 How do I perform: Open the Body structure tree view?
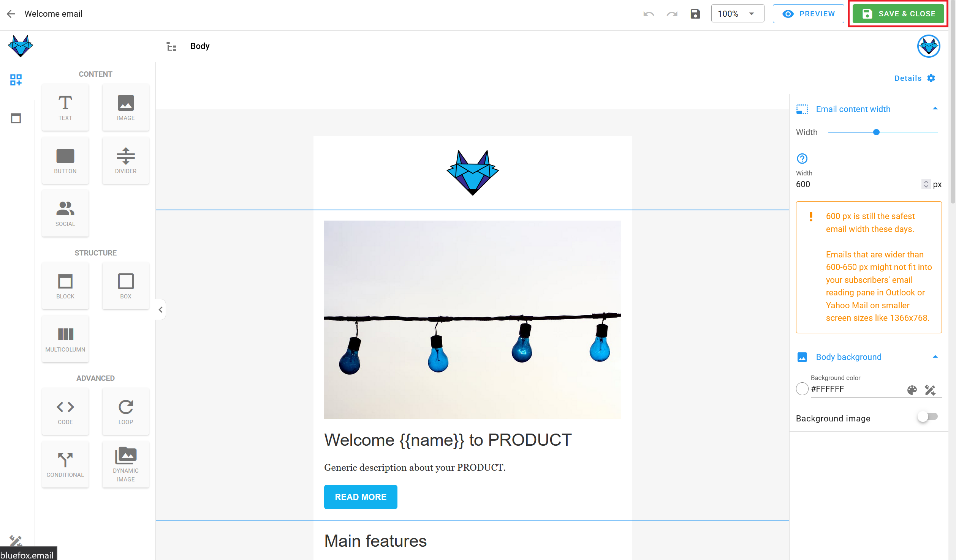click(171, 46)
